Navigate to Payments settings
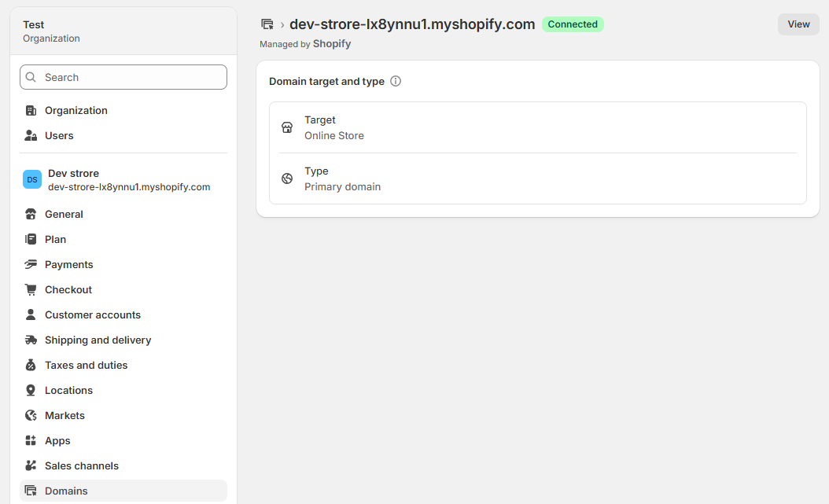Screen dimensions: 829x504 123,265
